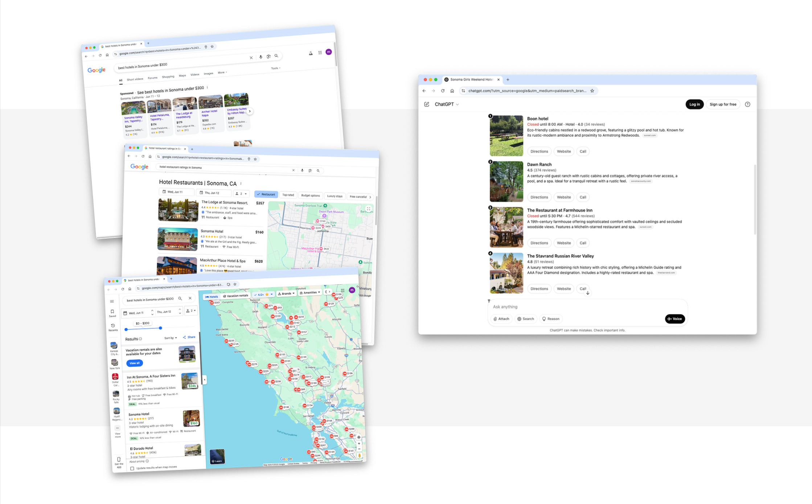Toggle the Restaurant filter chip
Screen dimensions: 812x504
(266, 194)
